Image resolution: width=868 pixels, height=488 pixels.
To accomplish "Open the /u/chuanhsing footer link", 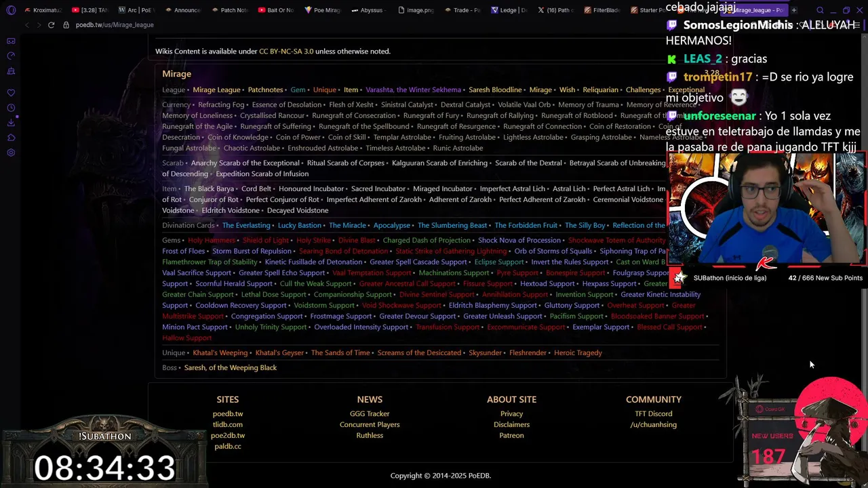I will tap(654, 425).
